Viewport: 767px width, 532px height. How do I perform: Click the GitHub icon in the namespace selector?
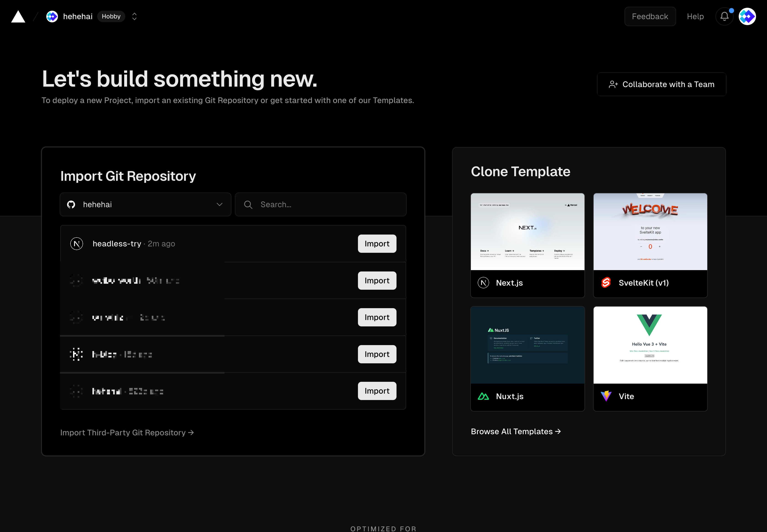[71, 204]
